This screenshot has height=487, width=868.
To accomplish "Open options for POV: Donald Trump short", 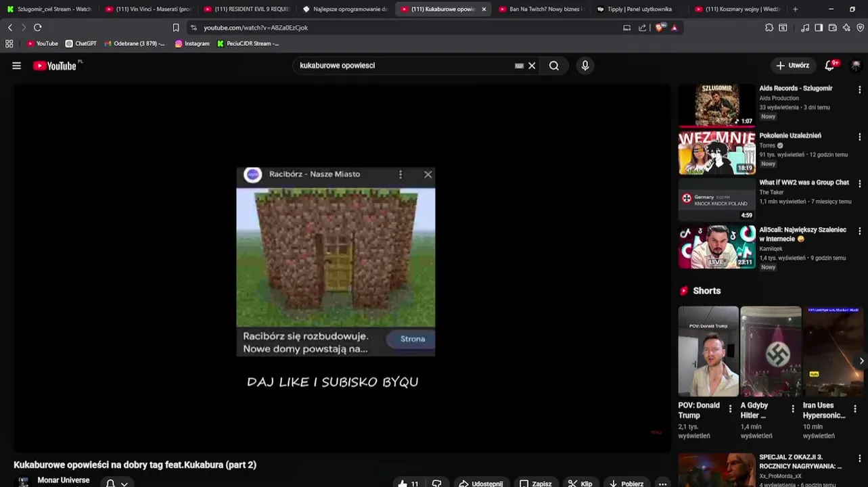I will click(730, 409).
